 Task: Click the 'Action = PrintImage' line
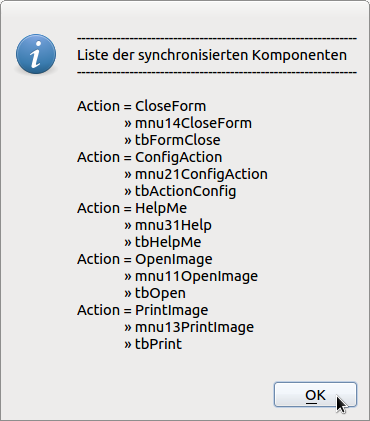[143, 310]
